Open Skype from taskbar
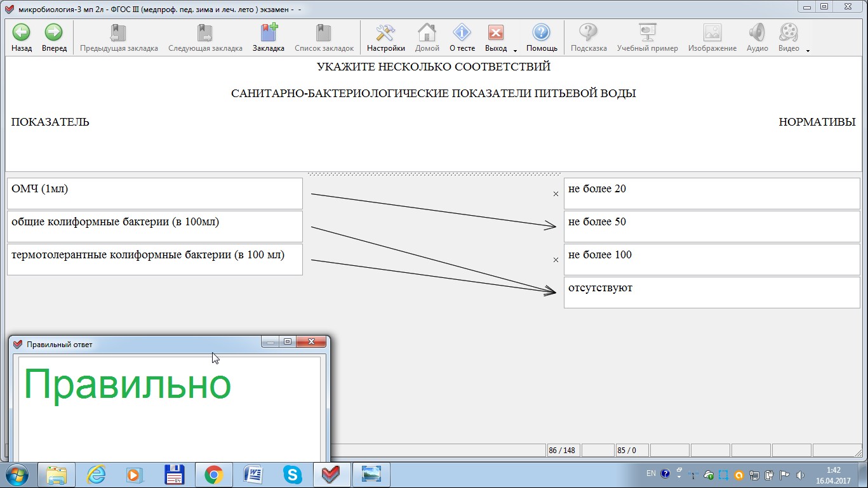 click(292, 475)
